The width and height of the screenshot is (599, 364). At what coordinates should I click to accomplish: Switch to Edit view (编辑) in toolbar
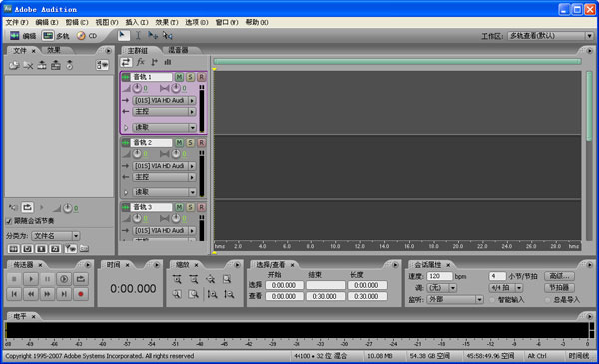pos(23,36)
